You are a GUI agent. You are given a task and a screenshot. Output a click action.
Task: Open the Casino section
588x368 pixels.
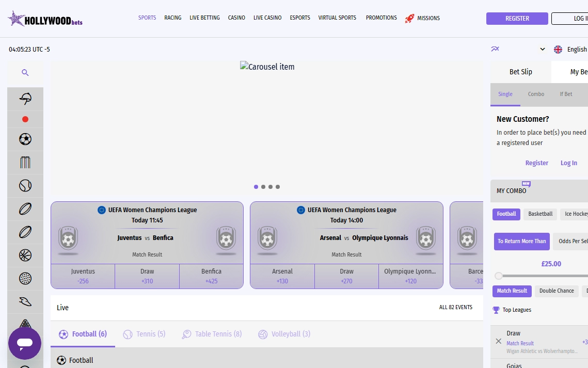click(x=236, y=18)
